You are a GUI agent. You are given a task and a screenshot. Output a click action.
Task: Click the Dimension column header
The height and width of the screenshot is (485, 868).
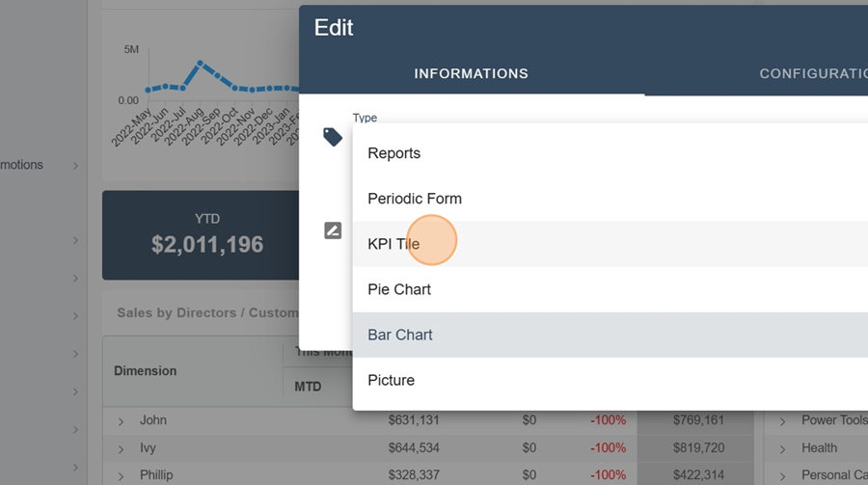[145, 370]
